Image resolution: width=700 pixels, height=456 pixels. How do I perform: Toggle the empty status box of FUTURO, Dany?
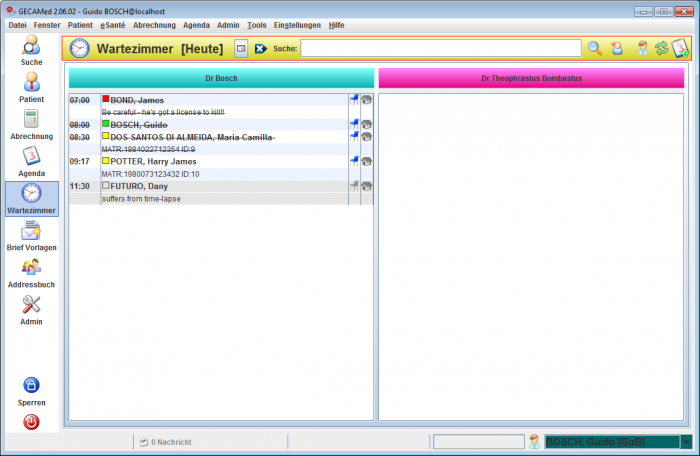[106, 185]
